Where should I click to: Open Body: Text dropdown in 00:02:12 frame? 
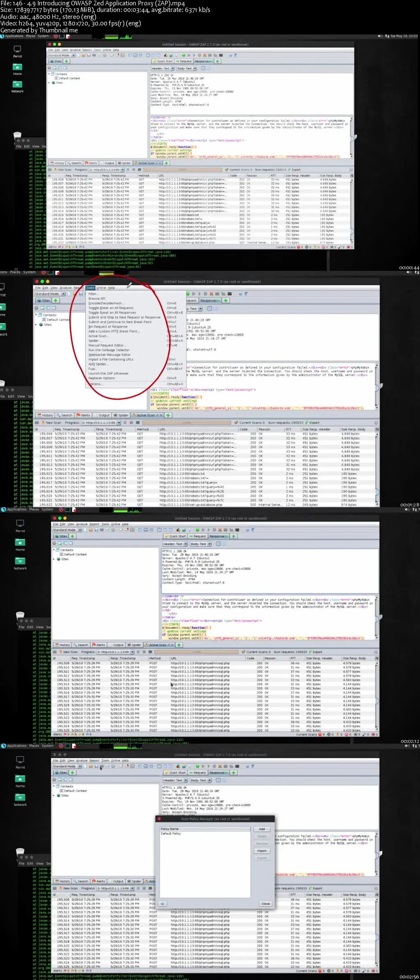(201, 544)
